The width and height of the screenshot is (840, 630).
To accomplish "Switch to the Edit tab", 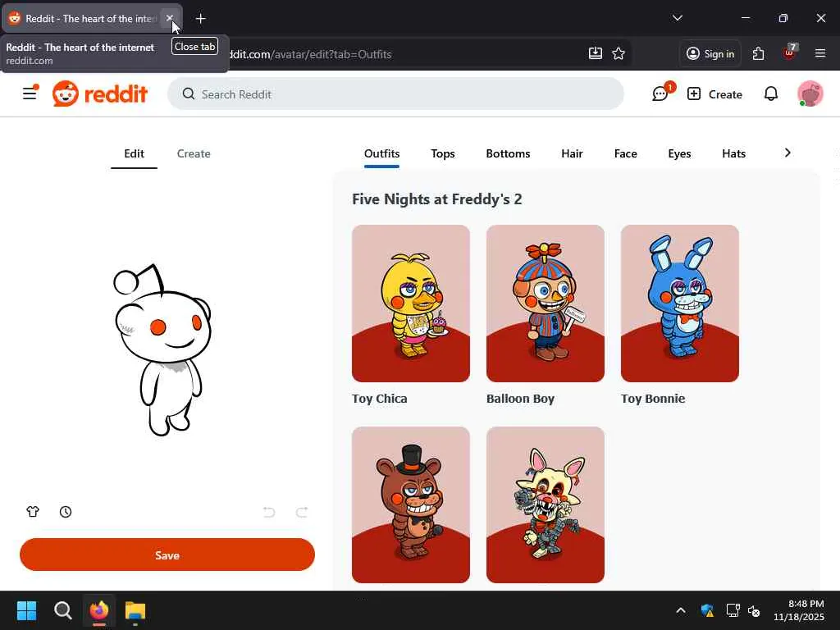I will click(x=134, y=153).
